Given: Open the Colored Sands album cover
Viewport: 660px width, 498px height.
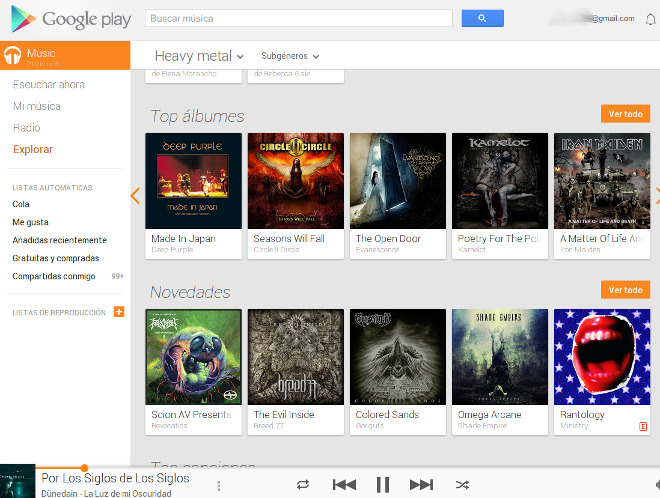Looking at the screenshot, I should click(398, 357).
